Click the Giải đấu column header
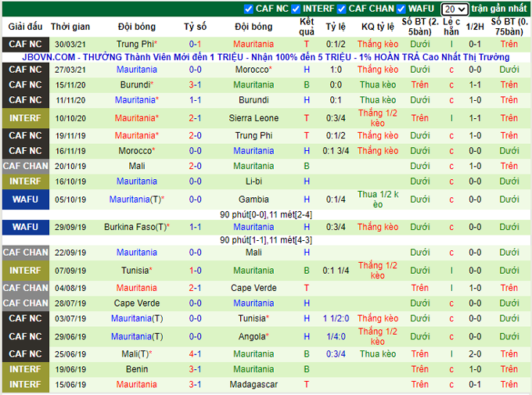The image size is (532, 395). pyautogui.click(x=25, y=26)
